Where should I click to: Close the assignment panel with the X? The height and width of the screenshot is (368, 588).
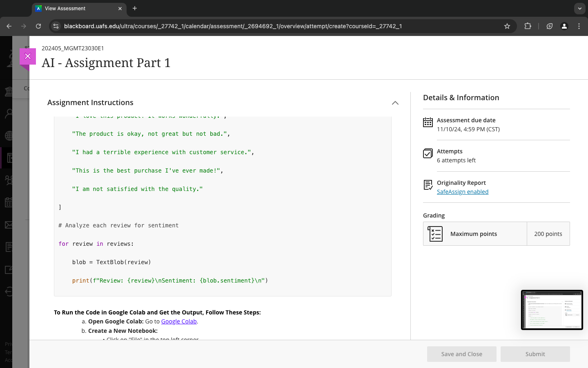point(28,56)
